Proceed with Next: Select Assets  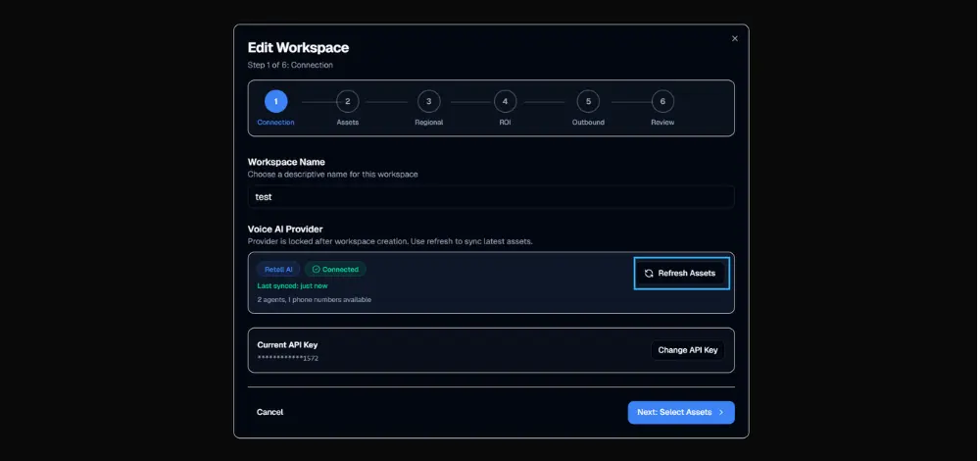(x=681, y=412)
